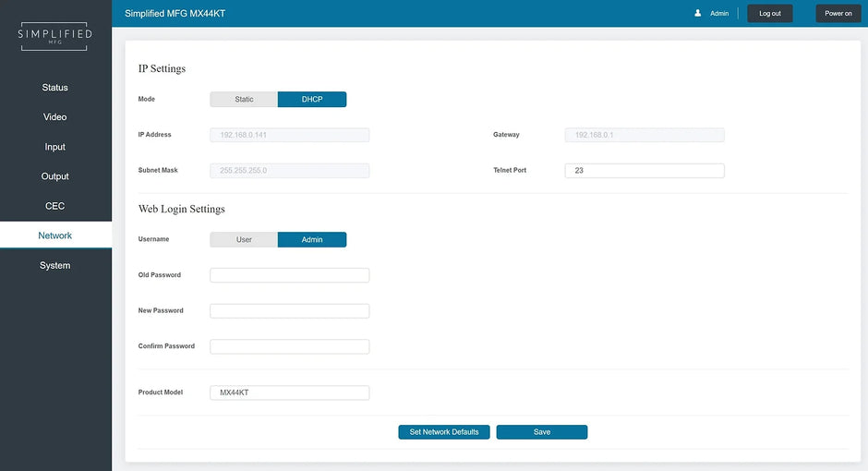This screenshot has width=868, height=471.
Task: Save the network settings
Action: click(x=542, y=432)
